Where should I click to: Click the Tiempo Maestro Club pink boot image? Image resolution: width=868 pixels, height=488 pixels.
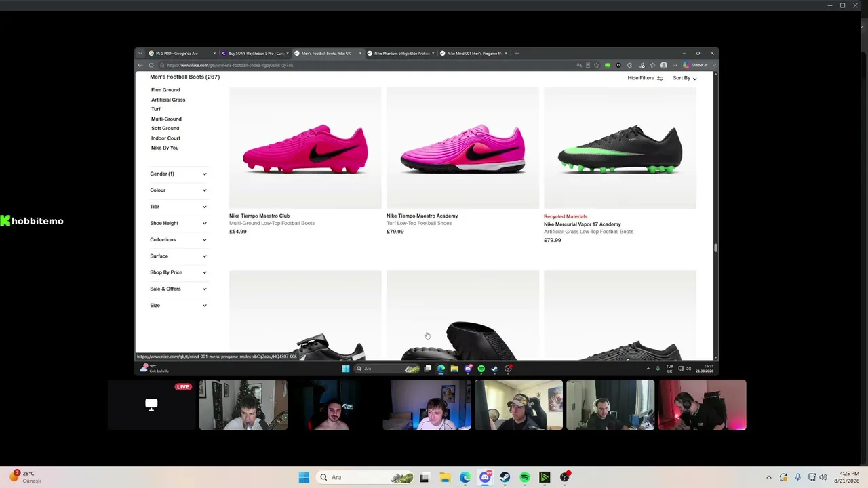[305, 148]
